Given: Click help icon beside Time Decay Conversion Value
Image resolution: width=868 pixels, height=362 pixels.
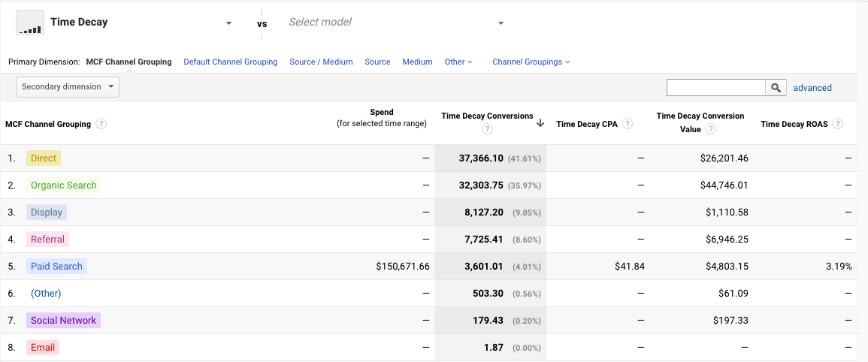Looking at the screenshot, I should [711, 129].
